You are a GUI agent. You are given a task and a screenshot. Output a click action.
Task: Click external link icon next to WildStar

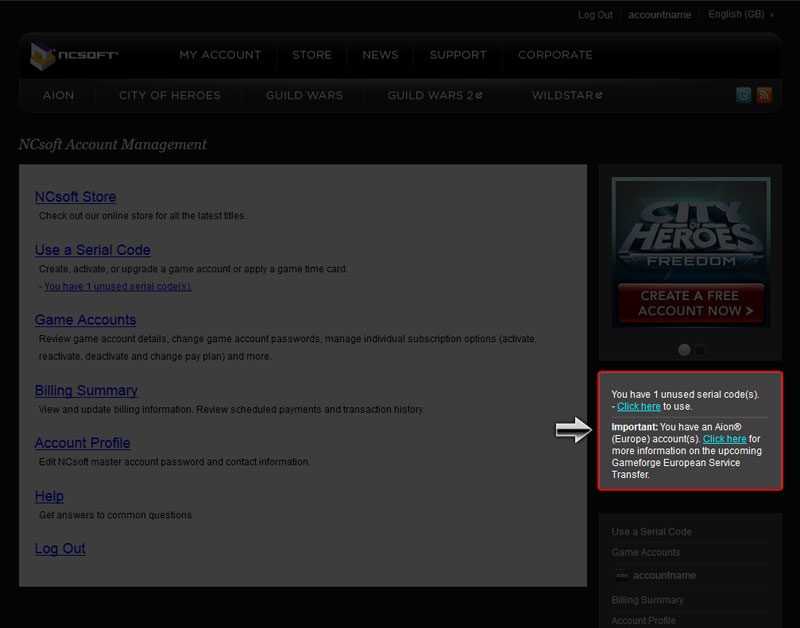pyautogui.click(x=599, y=96)
